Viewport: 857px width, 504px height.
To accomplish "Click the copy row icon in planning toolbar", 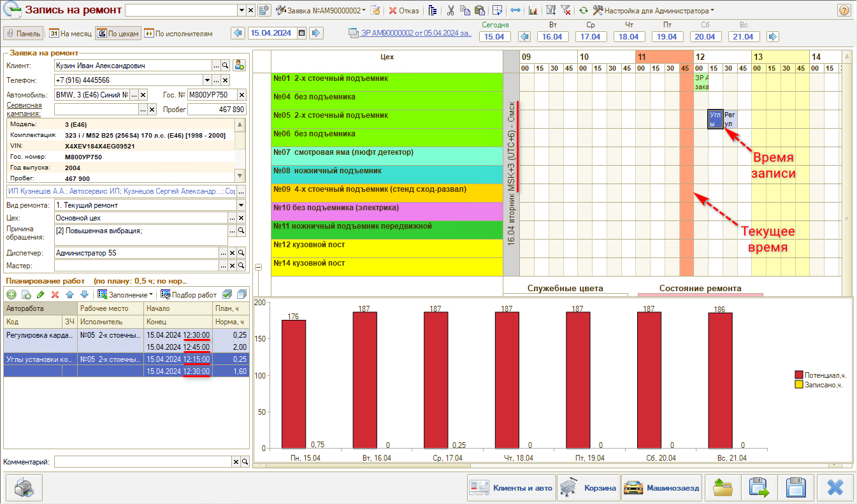I will point(26,294).
